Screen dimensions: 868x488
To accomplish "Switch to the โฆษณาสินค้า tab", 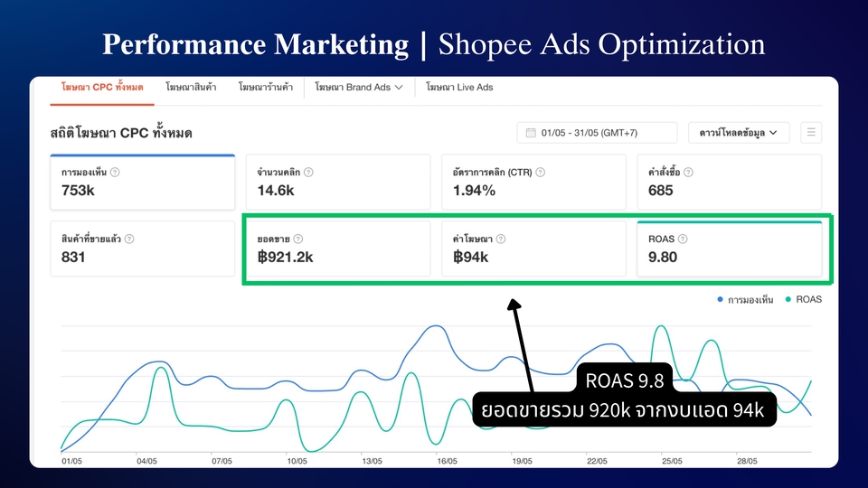I will click(x=191, y=88).
